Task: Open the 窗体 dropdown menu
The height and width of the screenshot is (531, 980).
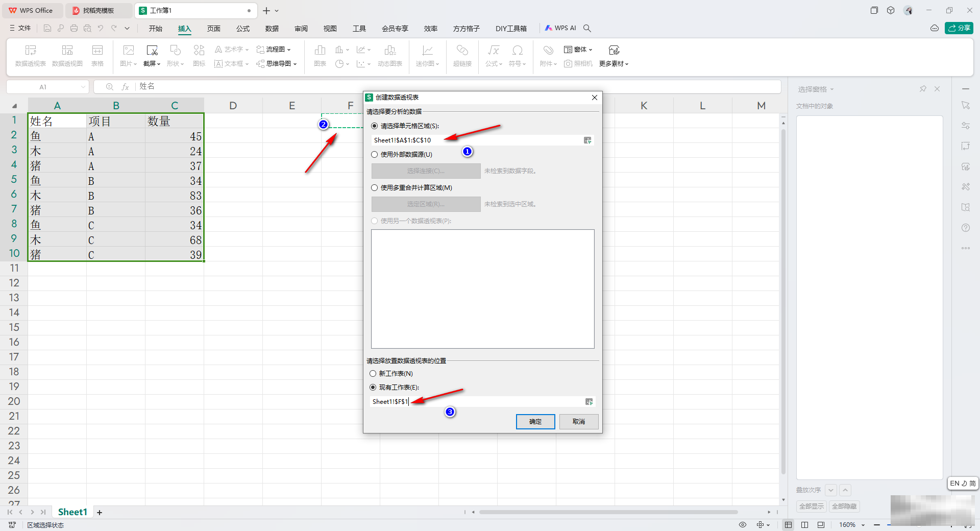Action: tap(578, 50)
